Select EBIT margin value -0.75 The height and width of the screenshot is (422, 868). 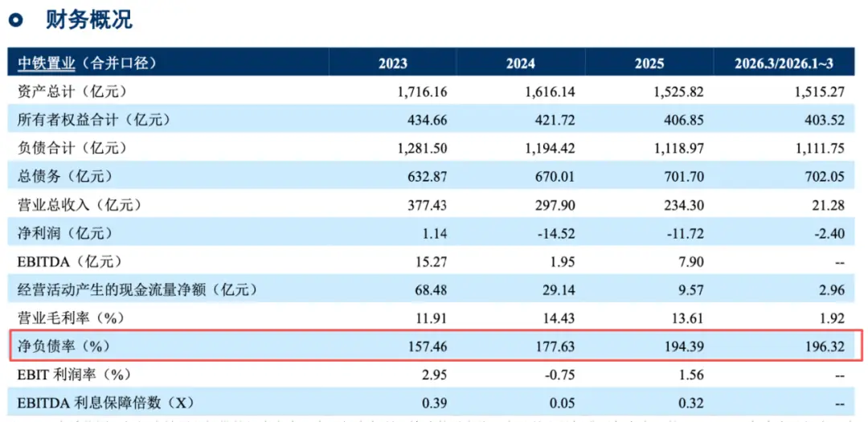[x=561, y=375]
